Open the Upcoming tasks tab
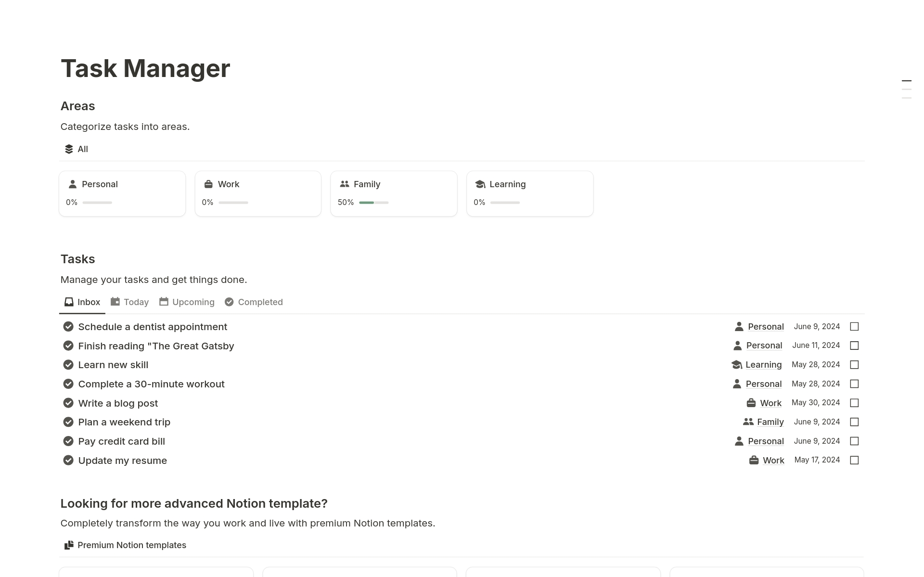The width and height of the screenshot is (924, 577). tap(187, 302)
